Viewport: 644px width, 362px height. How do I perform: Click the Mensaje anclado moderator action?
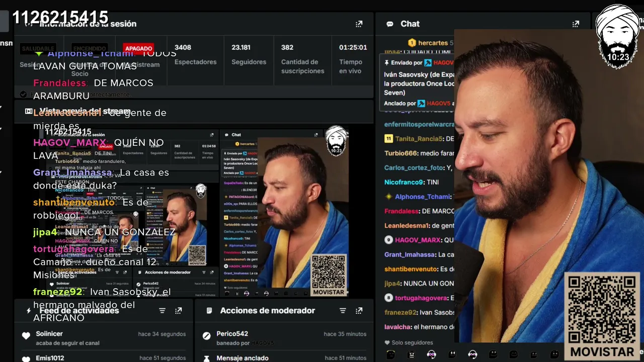tap(284, 357)
